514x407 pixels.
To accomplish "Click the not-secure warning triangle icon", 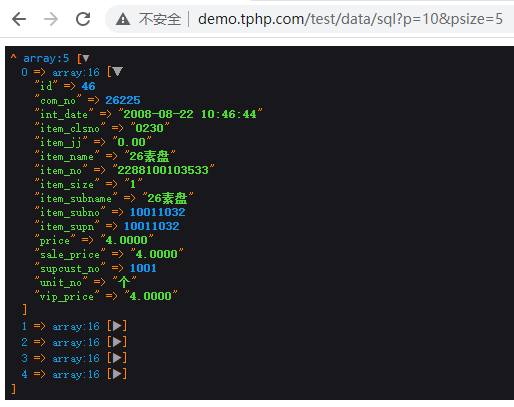I will pyautogui.click(x=123, y=19).
